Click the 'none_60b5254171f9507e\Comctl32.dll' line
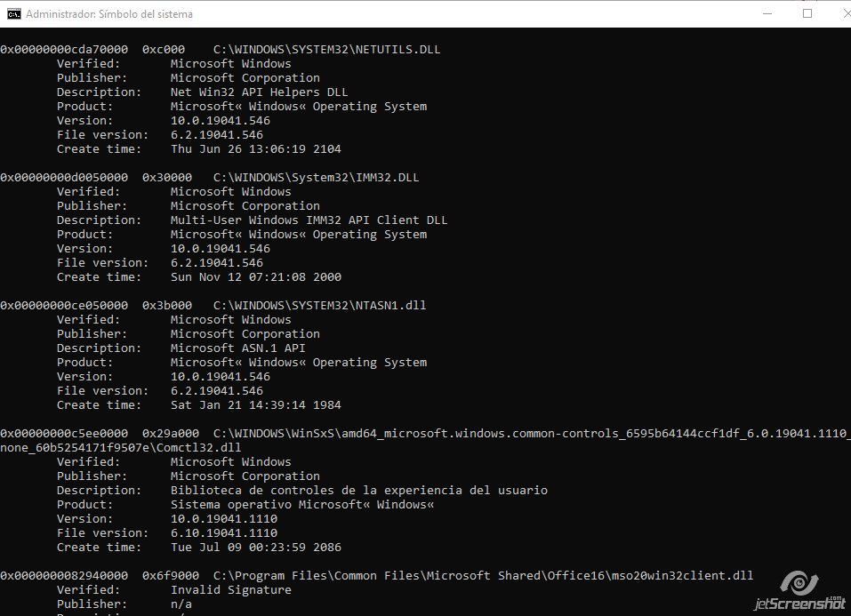Image resolution: width=851 pixels, height=616 pixels. tap(120, 448)
